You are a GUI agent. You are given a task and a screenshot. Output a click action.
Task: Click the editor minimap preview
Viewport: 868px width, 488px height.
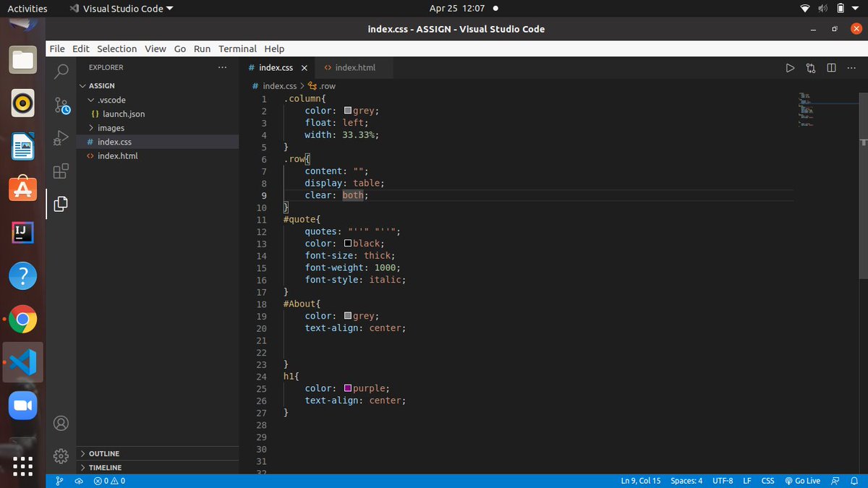(x=807, y=110)
